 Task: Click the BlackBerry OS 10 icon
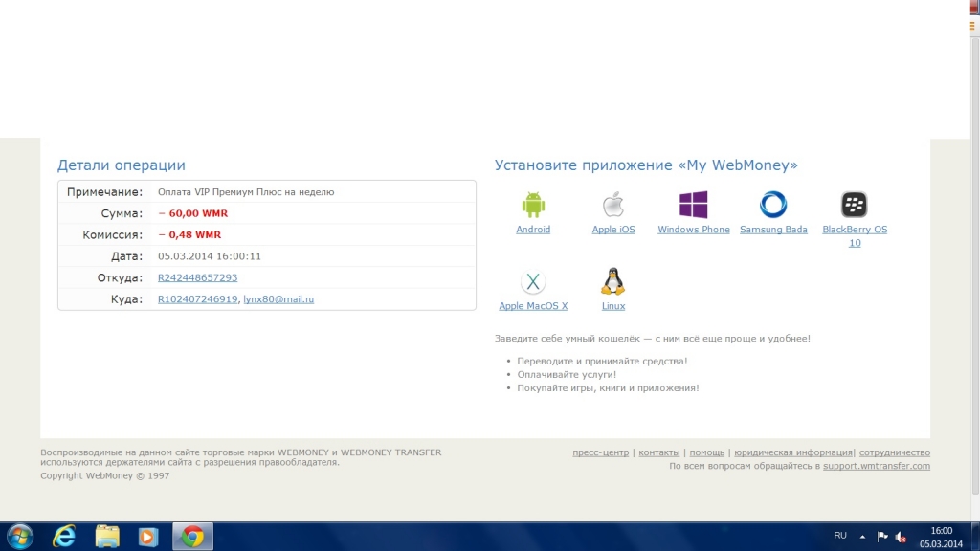tap(855, 205)
